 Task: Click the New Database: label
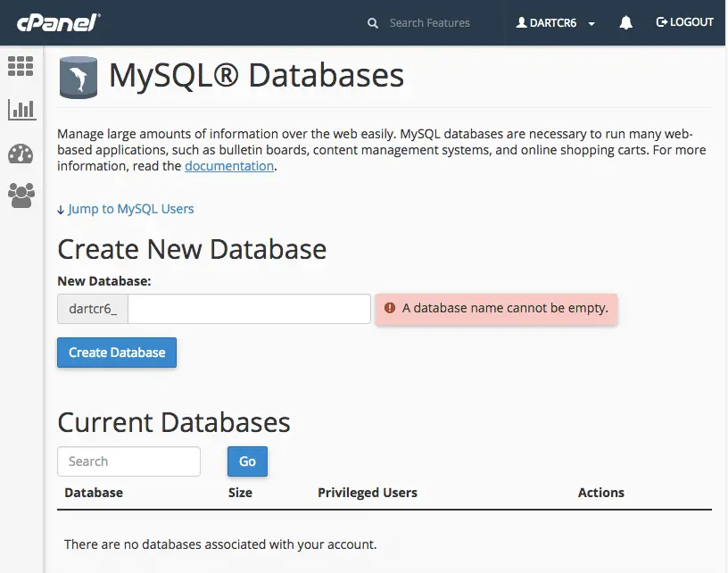coord(104,281)
